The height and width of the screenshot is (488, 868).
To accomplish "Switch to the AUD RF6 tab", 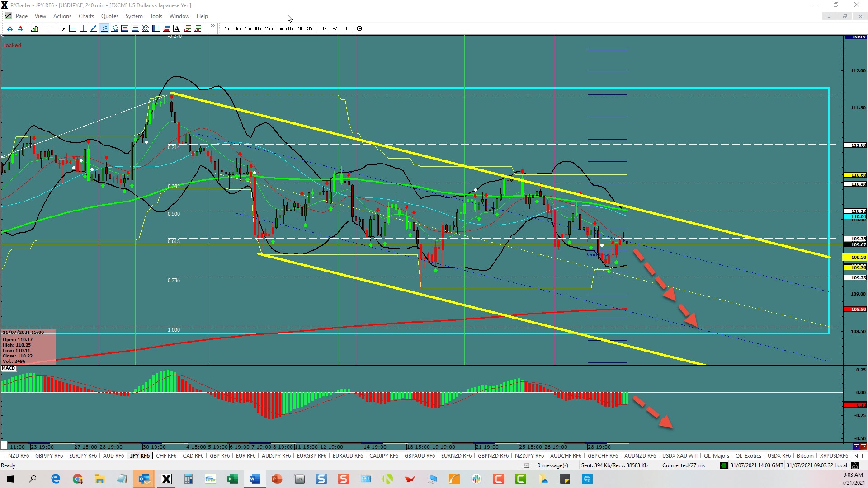I will 113,456.
